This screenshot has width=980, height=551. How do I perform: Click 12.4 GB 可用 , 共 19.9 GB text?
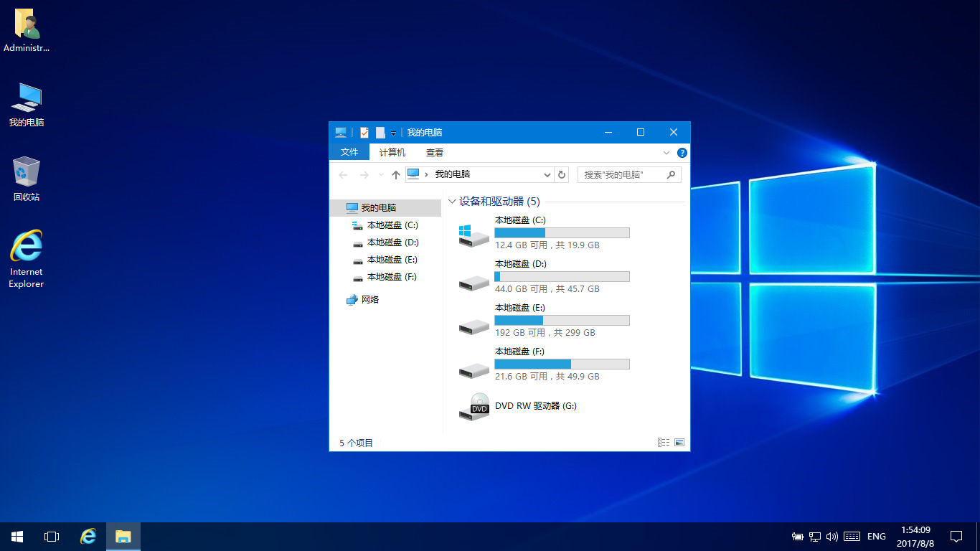547,245
